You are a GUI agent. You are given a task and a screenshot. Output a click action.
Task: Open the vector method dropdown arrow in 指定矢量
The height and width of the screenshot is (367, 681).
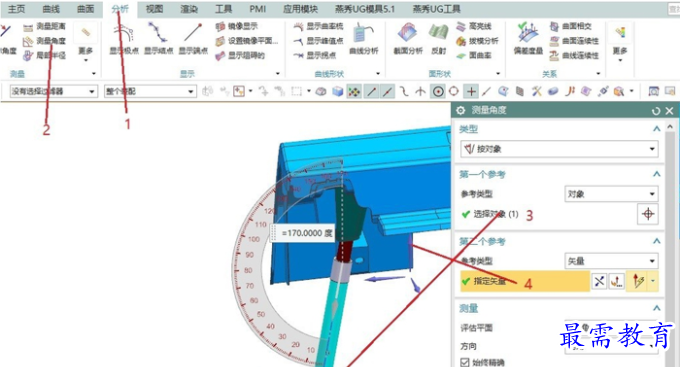(653, 281)
